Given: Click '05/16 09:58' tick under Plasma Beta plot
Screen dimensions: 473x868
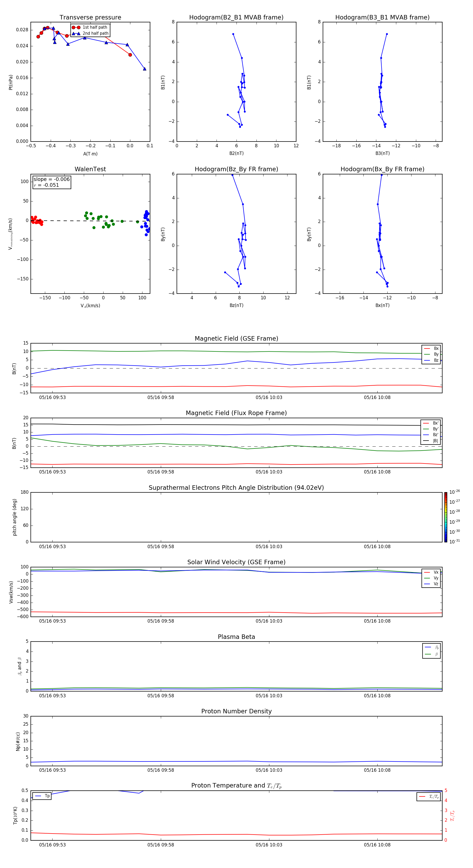Looking at the screenshot, I should (x=161, y=695).
